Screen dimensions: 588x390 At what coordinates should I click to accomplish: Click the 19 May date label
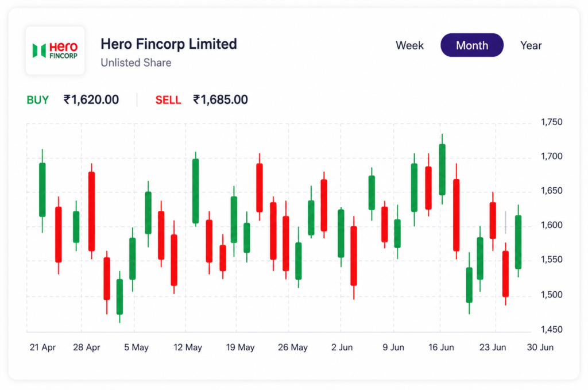tap(240, 347)
